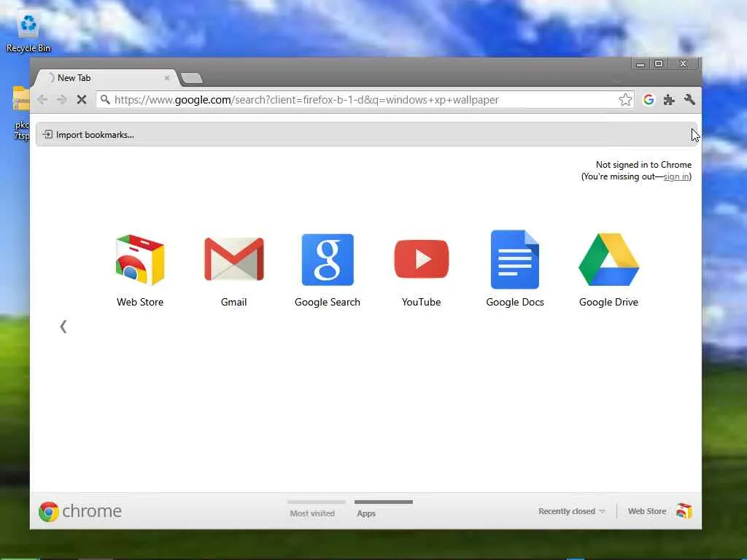
Task: Click the Google extension icon in toolbar
Action: [x=649, y=99]
